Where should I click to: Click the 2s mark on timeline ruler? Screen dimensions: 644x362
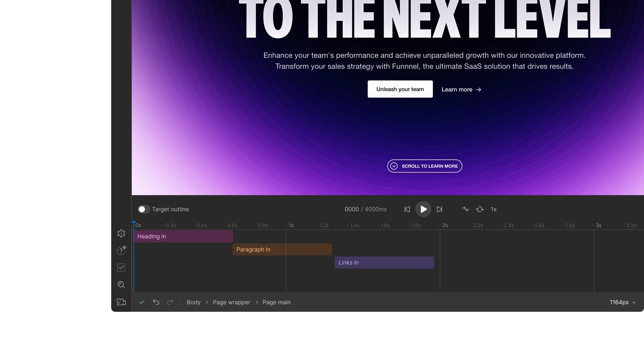pyautogui.click(x=445, y=225)
